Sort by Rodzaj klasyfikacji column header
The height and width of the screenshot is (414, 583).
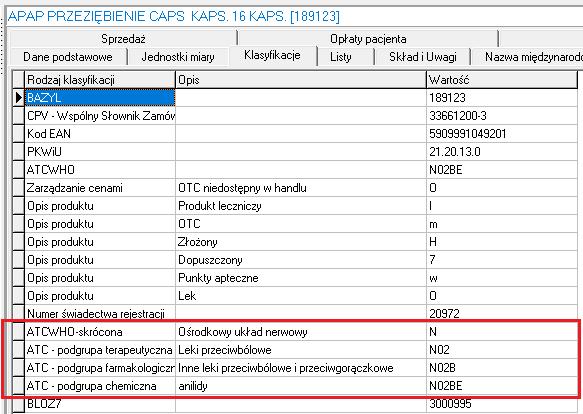click(x=100, y=80)
